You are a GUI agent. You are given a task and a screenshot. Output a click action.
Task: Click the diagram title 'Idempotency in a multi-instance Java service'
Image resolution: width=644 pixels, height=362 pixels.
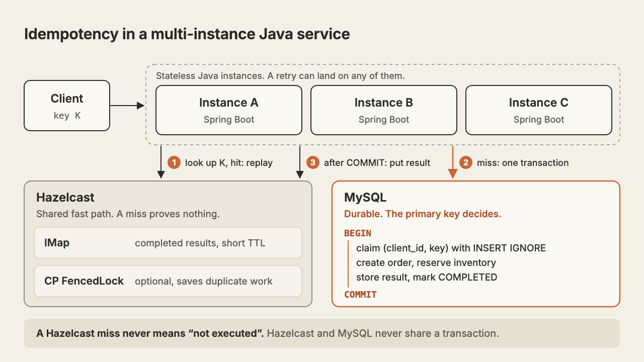tap(187, 34)
